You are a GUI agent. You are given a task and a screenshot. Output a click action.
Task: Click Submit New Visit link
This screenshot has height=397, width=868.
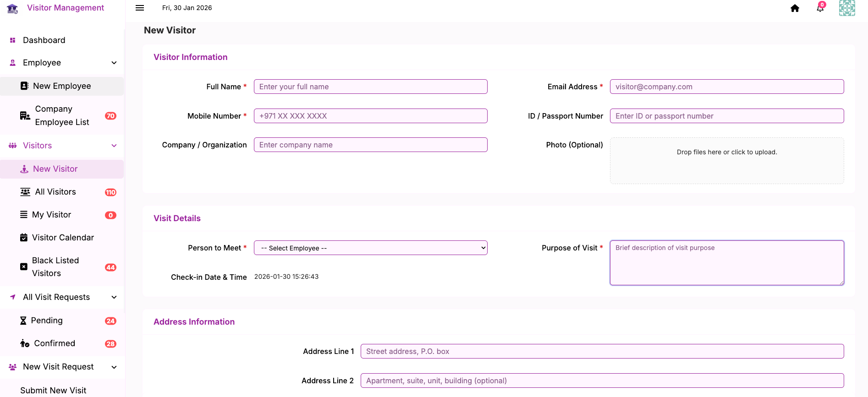coord(53,390)
